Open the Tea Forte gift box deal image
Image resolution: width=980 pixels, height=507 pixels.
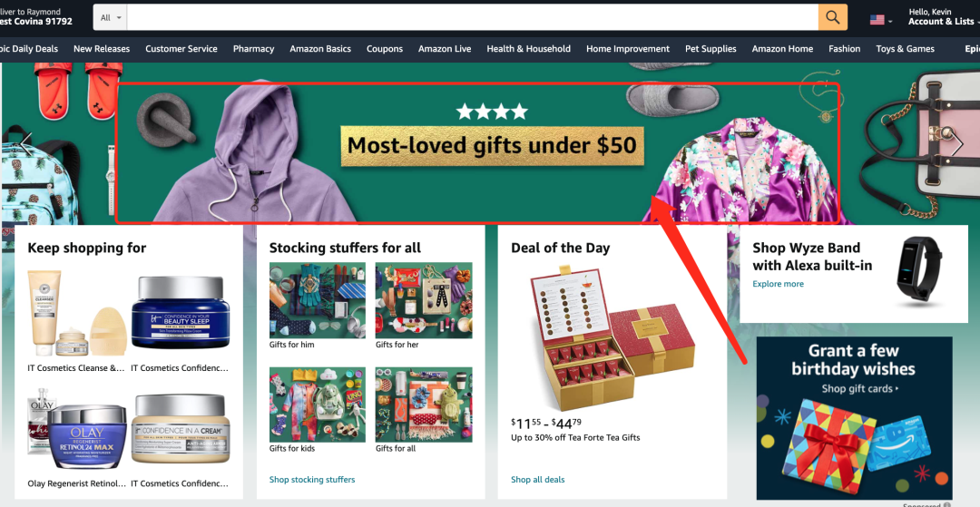[x=612, y=337]
